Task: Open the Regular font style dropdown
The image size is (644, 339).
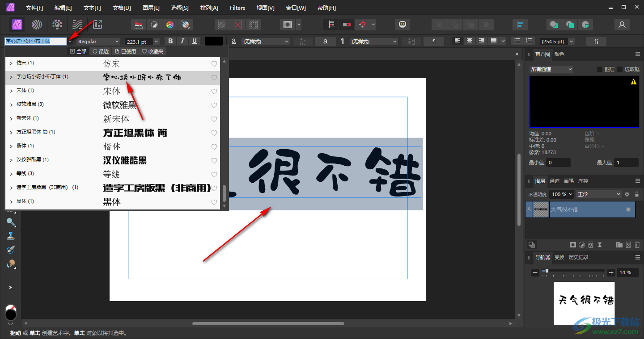Action: click(x=98, y=42)
